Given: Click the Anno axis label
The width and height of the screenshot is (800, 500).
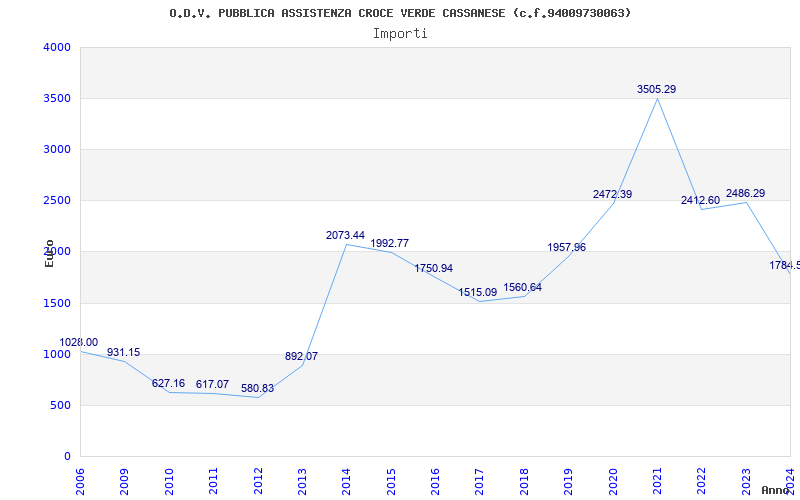Looking at the screenshot, I should pyautogui.click(x=776, y=490).
